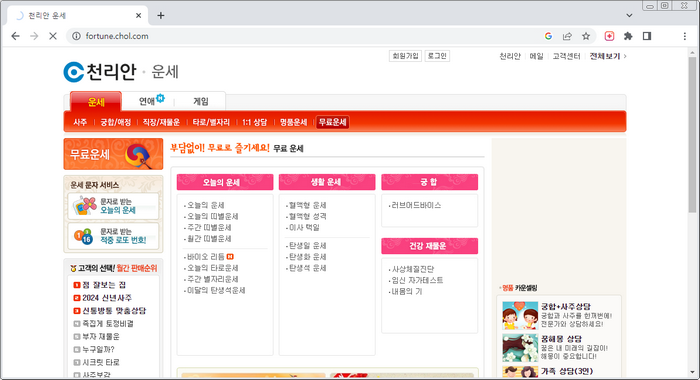Switch to the 게임 tab
Image resolution: width=700 pixels, height=380 pixels.
tap(201, 101)
